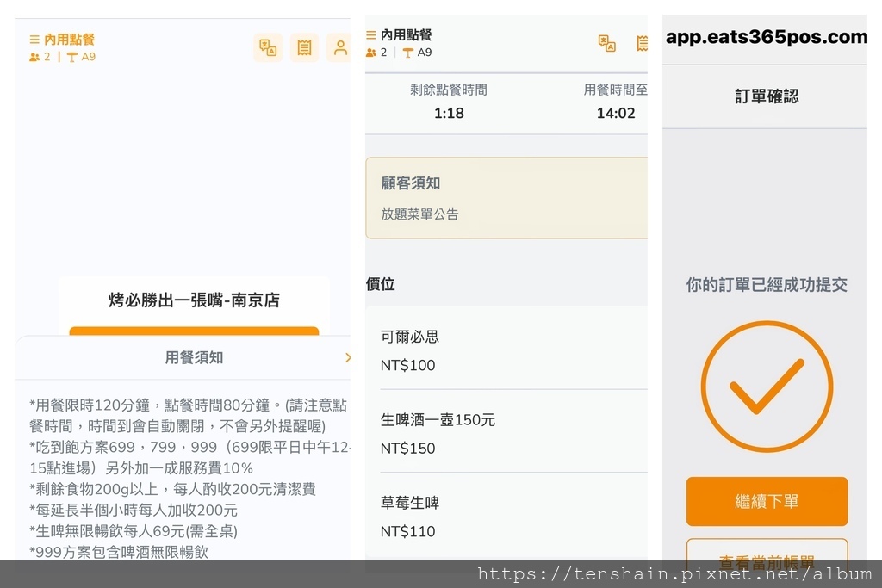Click the 訂單確認 title
Screen dimensions: 882x588
click(767, 96)
